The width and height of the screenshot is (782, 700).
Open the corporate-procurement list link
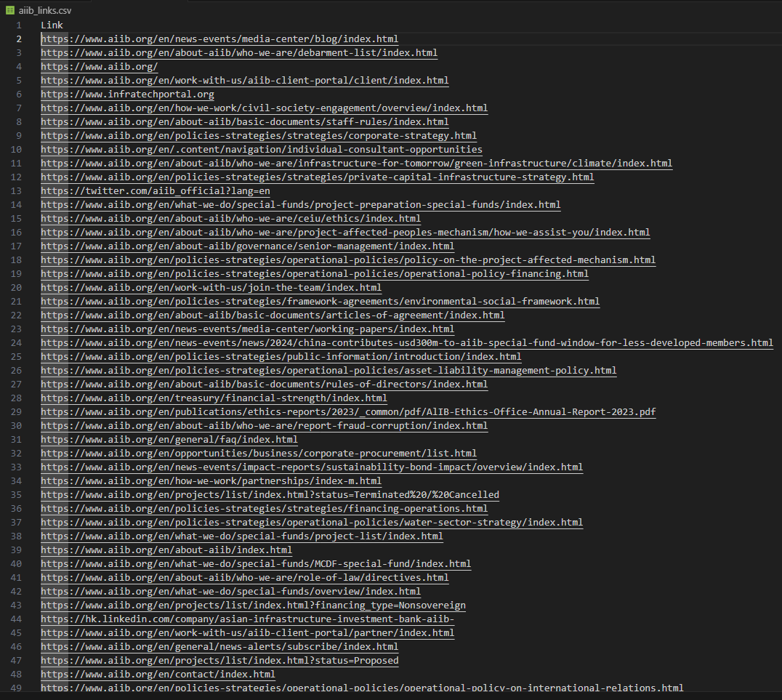259,454
